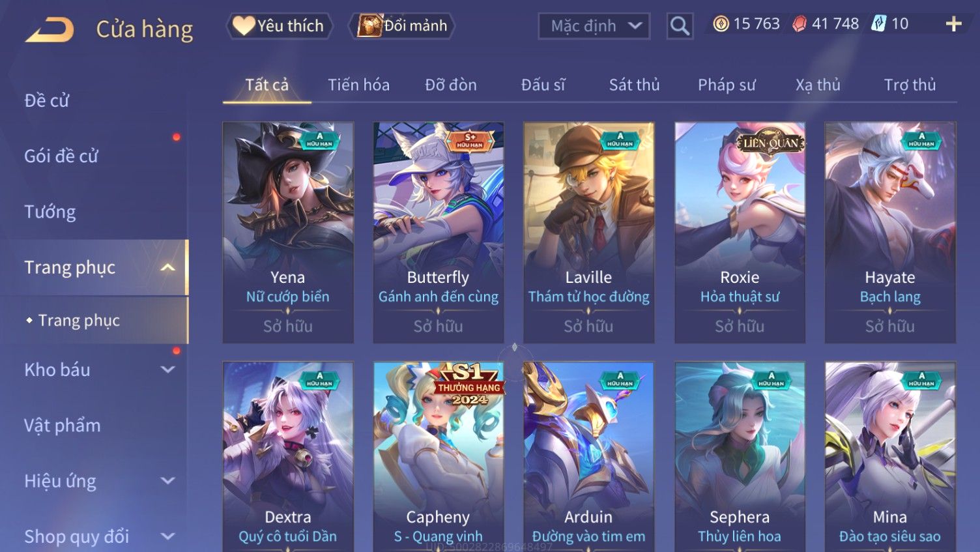Go to Gói đề cử section

61,156
